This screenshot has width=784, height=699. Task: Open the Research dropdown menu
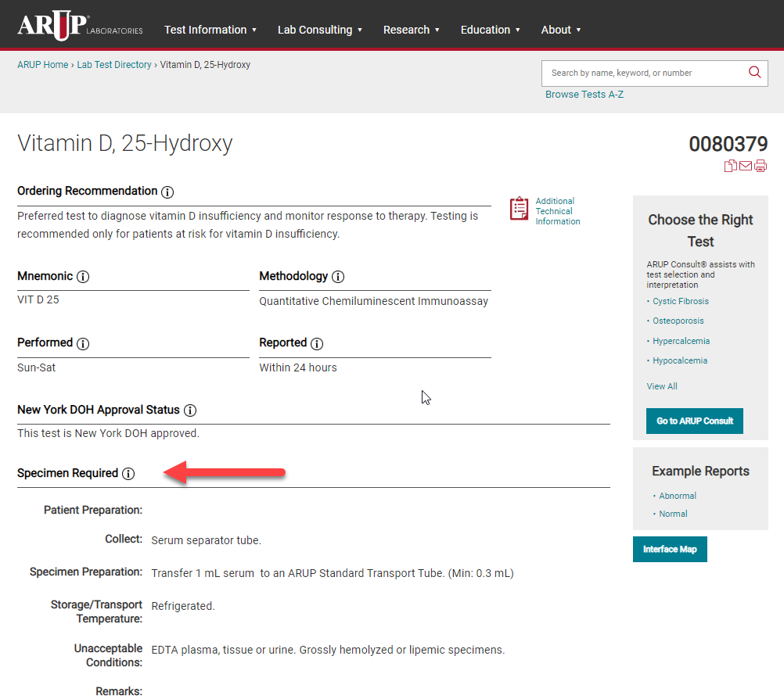coord(411,30)
